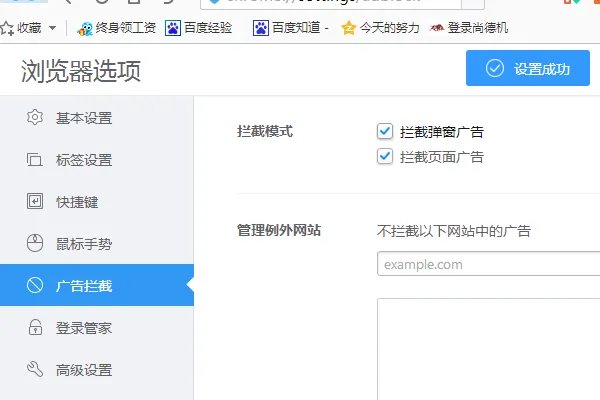
Task: Click the gear icon beside 基本设置
Action: (x=35, y=118)
